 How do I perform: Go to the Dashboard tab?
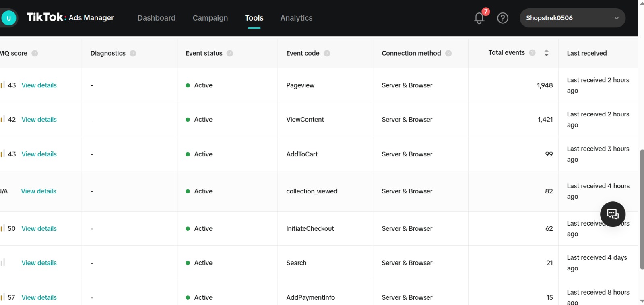click(x=157, y=18)
